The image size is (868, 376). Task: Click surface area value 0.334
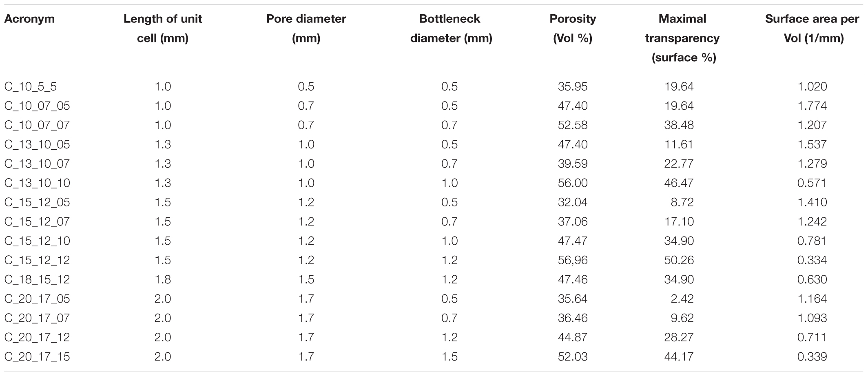point(812,260)
